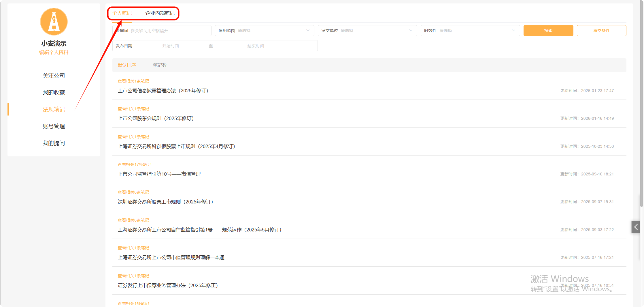Click update time 2025-09-03 17:22

tap(587, 230)
